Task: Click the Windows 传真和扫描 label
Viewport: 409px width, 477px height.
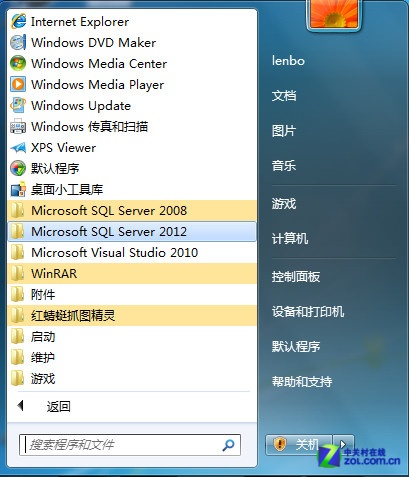Action: point(89,127)
